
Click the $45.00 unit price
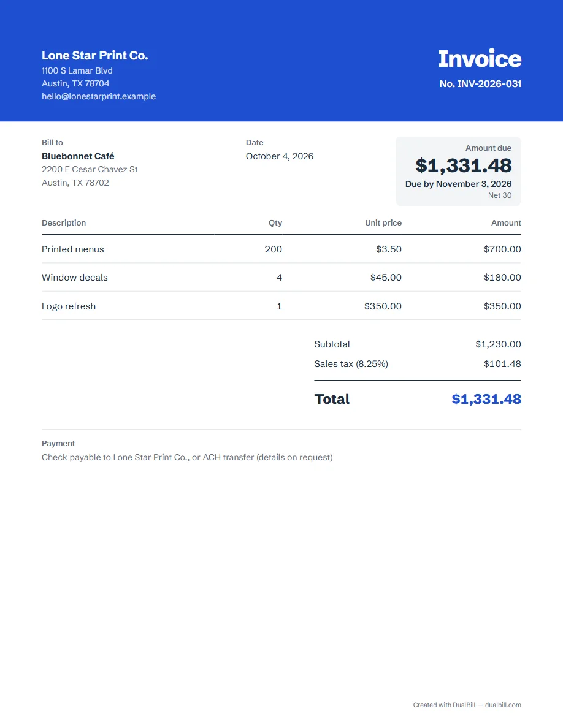click(386, 278)
